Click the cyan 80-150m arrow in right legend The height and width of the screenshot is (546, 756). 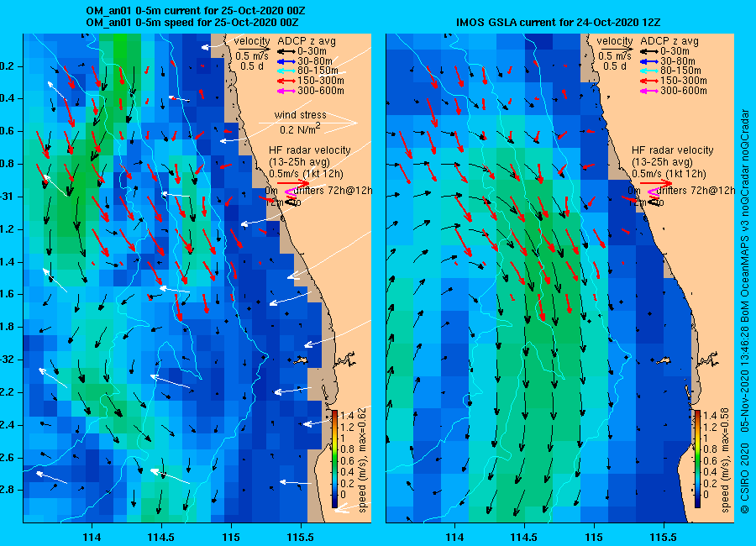pyautogui.click(x=649, y=71)
